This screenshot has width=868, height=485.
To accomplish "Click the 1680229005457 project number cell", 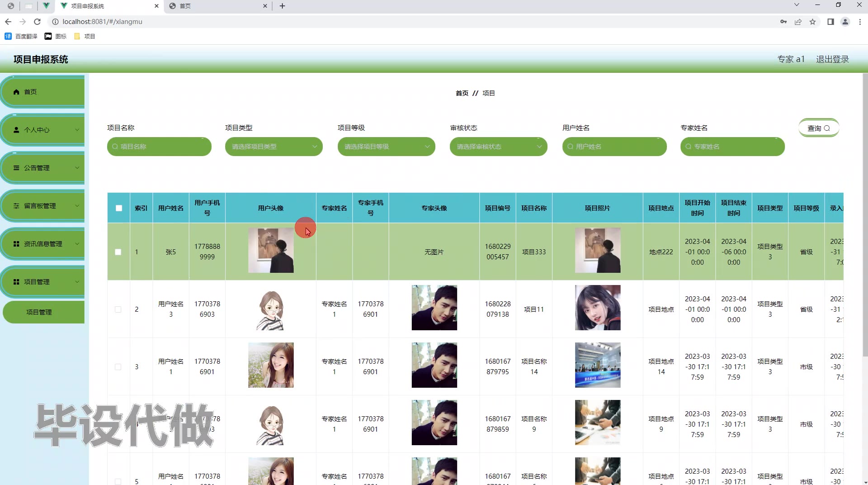I will pos(498,252).
